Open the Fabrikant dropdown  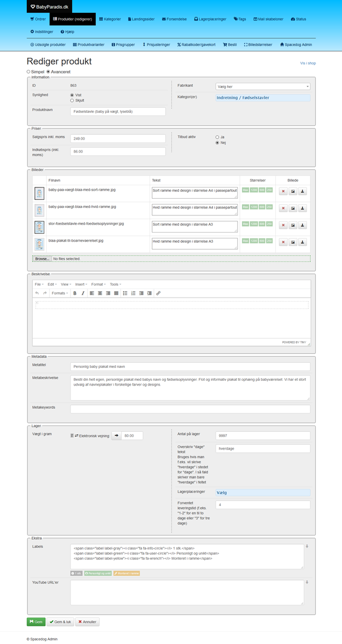pyautogui.click(x=262, y=86)
